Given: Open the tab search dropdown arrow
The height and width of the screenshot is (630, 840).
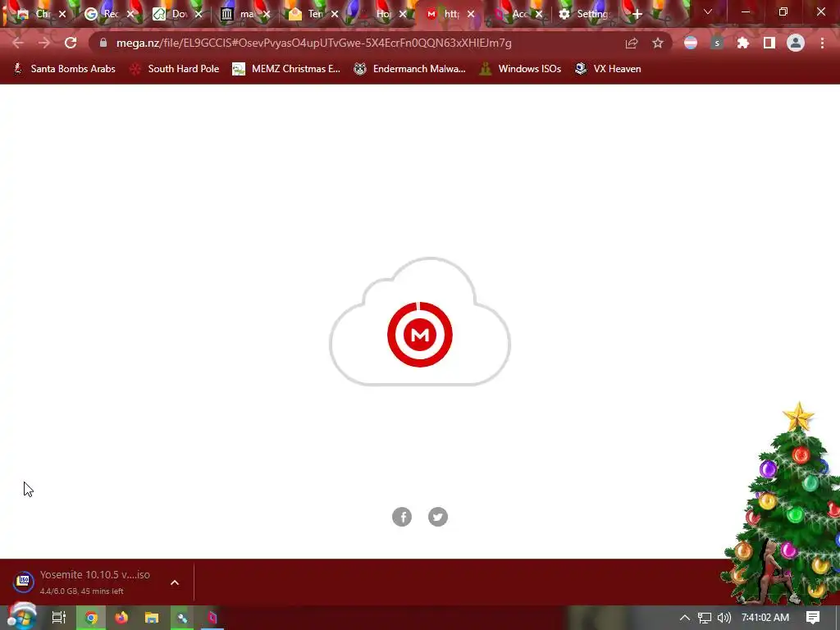Looking at the screenshot, I should click(708, 11).
